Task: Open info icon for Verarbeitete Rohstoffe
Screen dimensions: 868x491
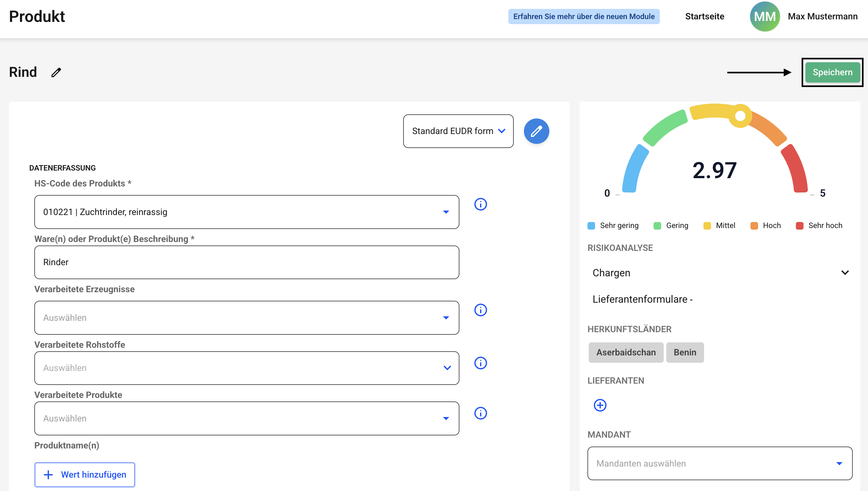Action: (480, 363)
